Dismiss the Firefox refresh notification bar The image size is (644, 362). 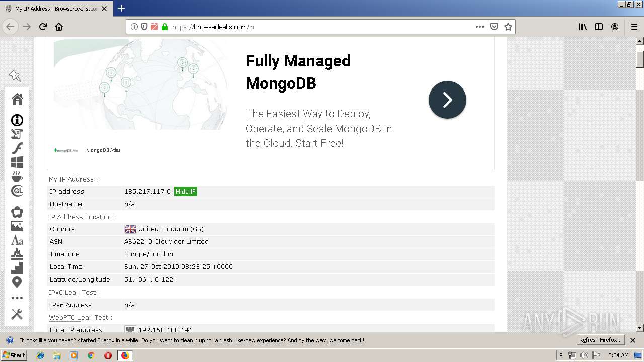tap(633, 340)
